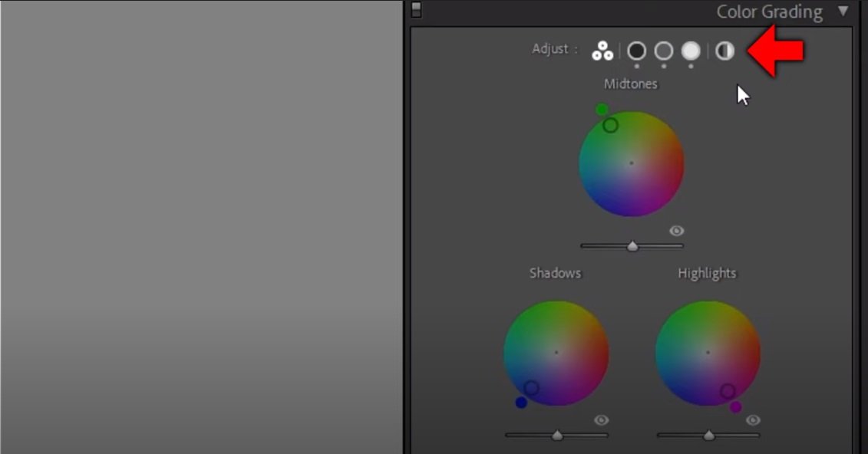Switch to the 3-way Adjust view icon
This screenshot has width=868, height=454.
tap(602, 51)
